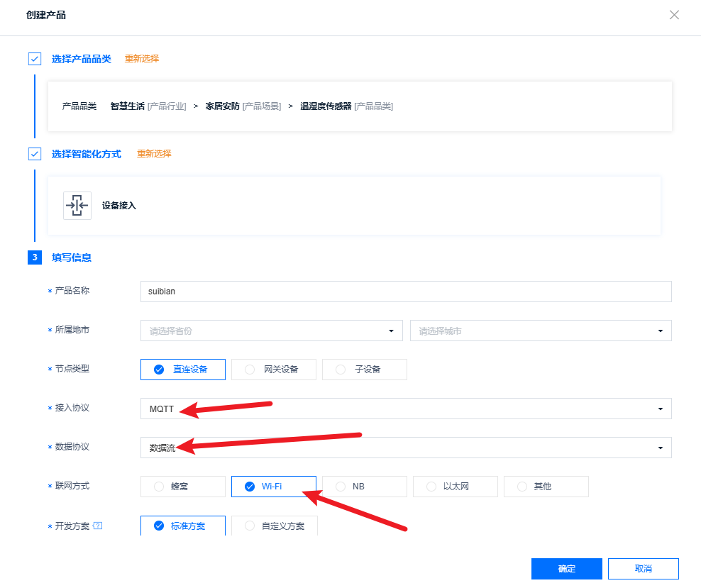Image resolution: width=701 pixels, height=588 pixels.
Task: Click the 设备接入 device access icon
Action: pyautogui.click(x=77, y=206)
